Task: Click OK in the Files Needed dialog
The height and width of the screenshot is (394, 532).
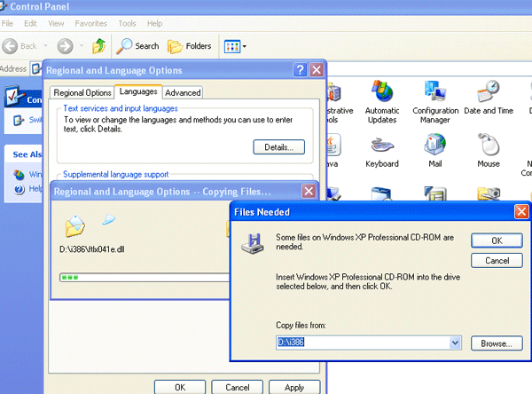Action: click(497, 240)
